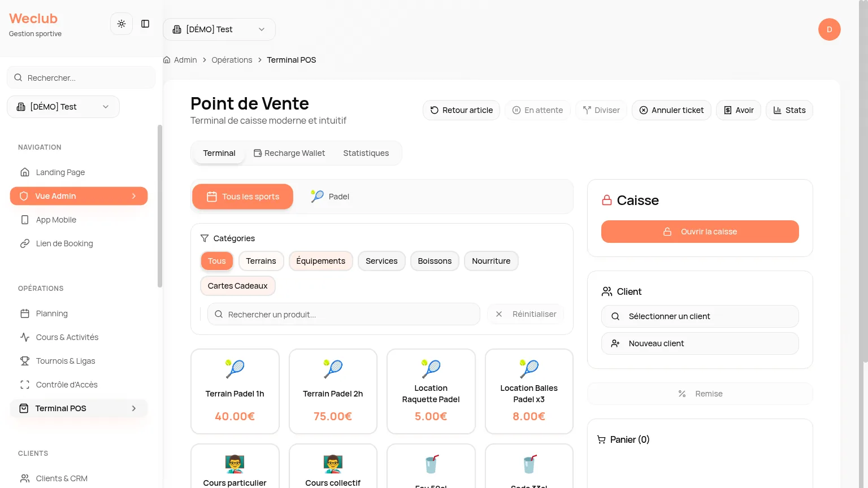Click Ouvrir la caisse button

[700, 232]
